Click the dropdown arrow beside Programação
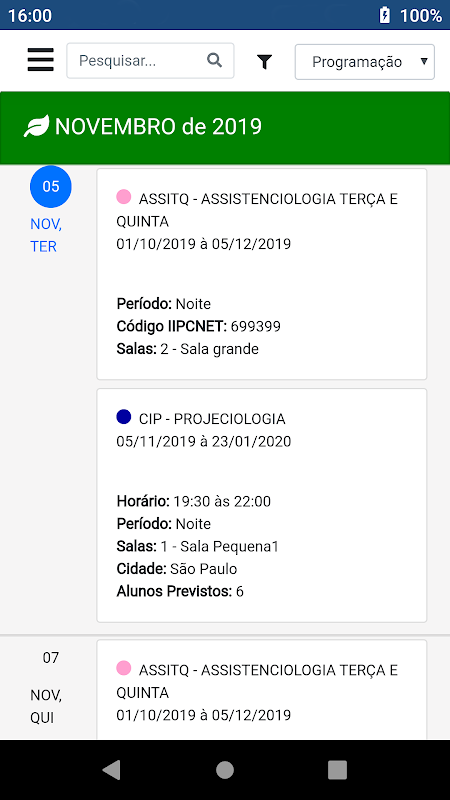Viewport: 450px width, 800px height. tap(423, 61)
